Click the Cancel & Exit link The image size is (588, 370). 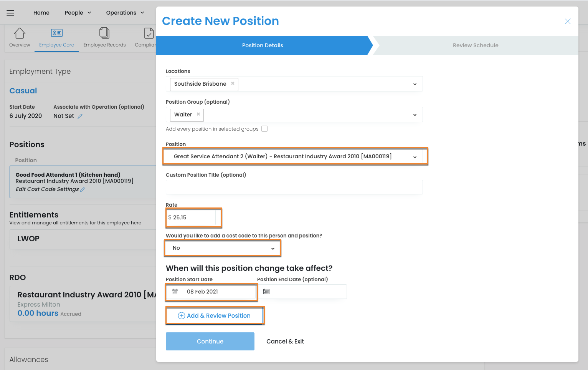[285, 341]
